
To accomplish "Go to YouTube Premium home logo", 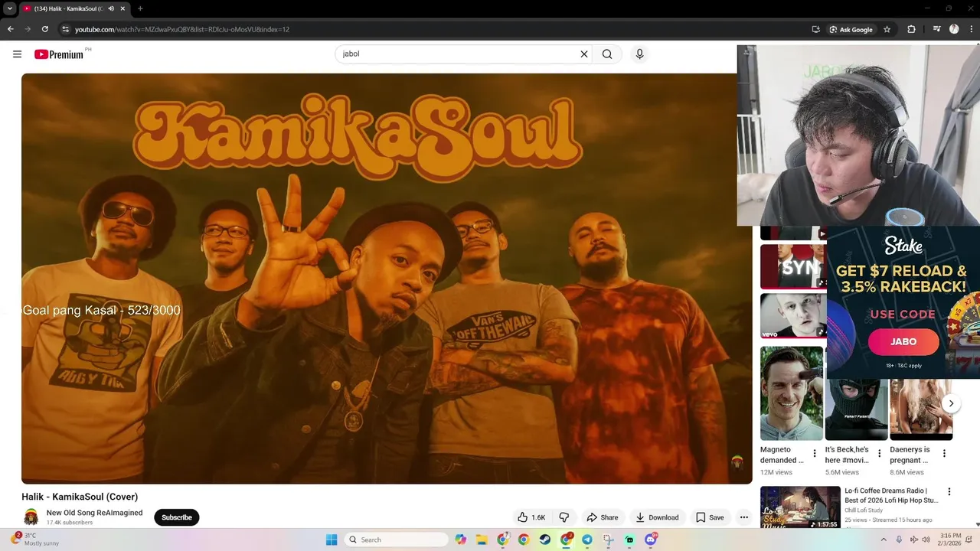I will tap(59, 54).
